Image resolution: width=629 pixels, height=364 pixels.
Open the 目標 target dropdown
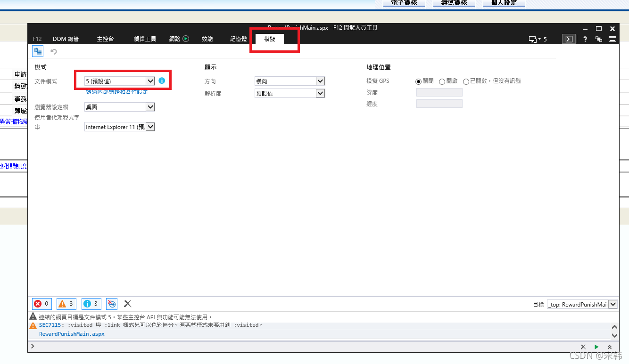pos(582,304)
